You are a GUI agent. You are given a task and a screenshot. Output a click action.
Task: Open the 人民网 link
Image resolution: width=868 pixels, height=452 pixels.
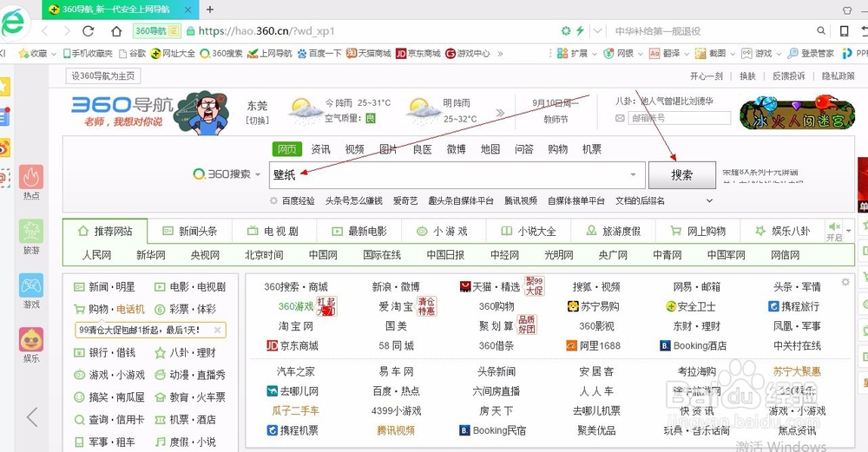[x=97, y=255]
